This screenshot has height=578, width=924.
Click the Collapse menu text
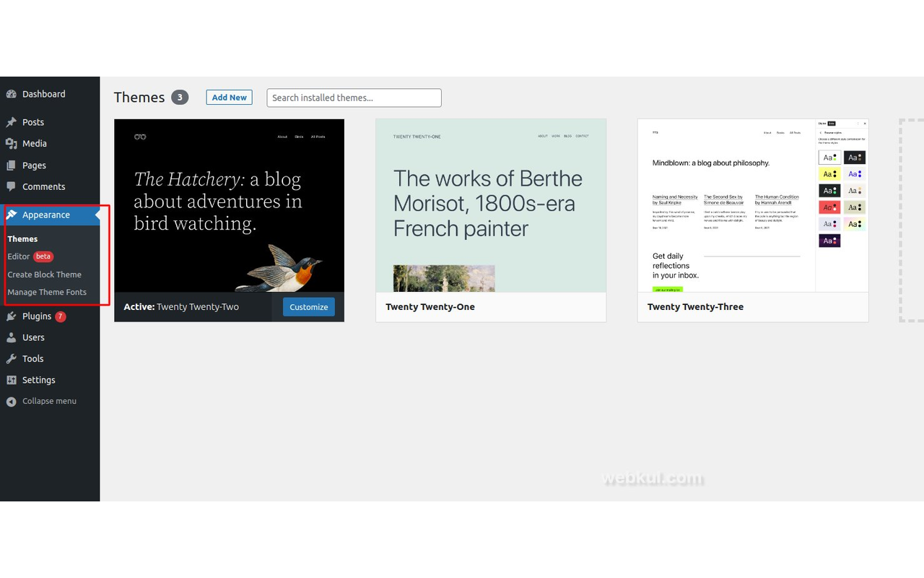pos(49,401)
